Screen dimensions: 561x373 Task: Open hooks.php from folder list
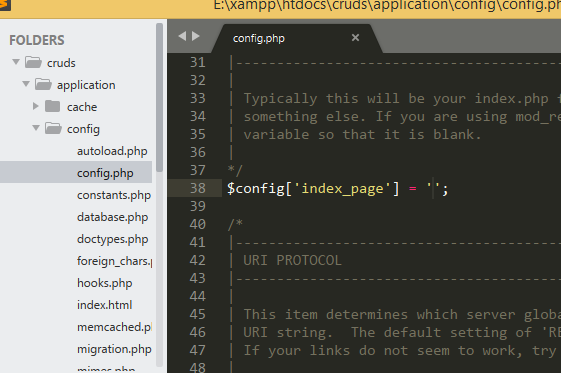pos(104,283)
